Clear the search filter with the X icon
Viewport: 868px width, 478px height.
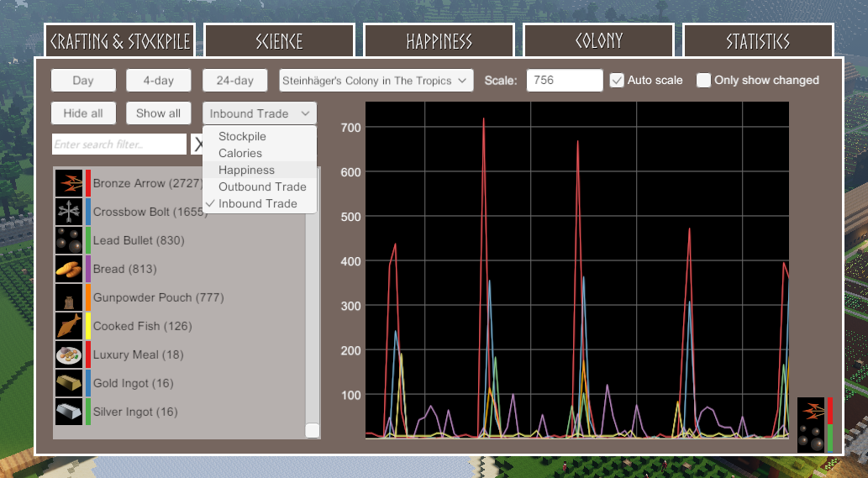[x=197, y=144]
